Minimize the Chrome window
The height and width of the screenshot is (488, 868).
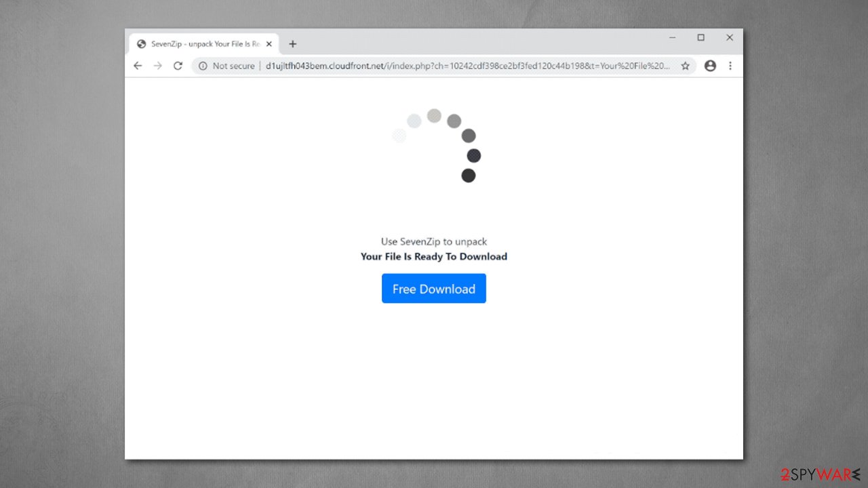click(x=672, y=37)
